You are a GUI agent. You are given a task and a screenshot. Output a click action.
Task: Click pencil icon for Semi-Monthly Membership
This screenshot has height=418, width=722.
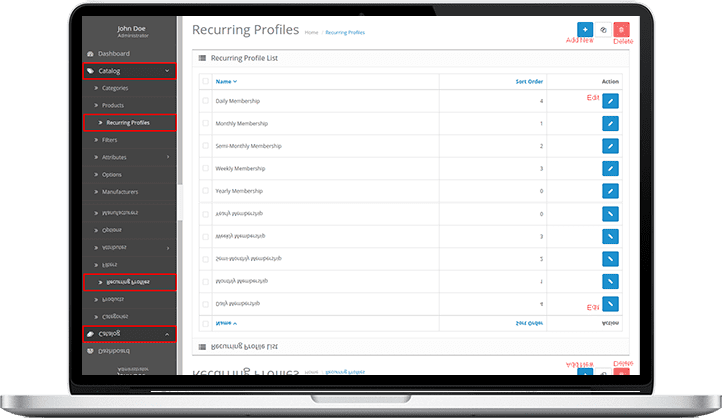[x=611, y=146]
